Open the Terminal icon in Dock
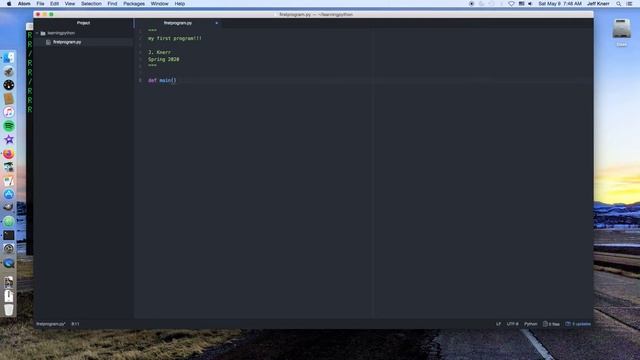Viewport: 640px width, 360px height. coord(9,235)
